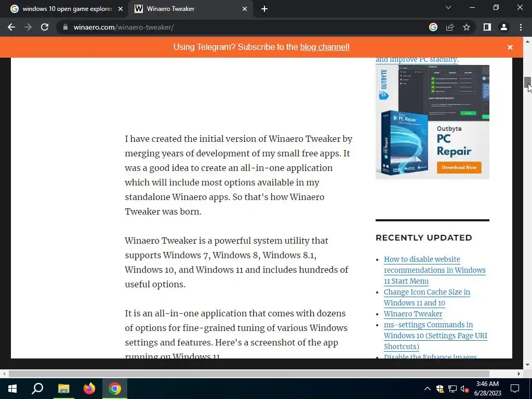Click the vertical scrollbar thumb

pos(527,82)
